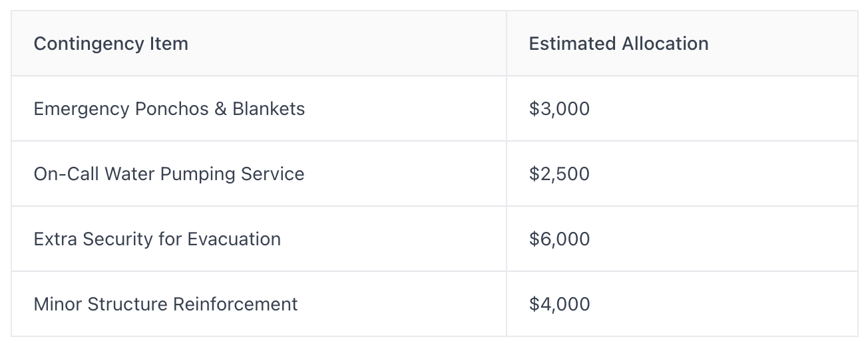Screen dimensions: 868x343
Task: Click the word Security in third row
Action: 119,239
